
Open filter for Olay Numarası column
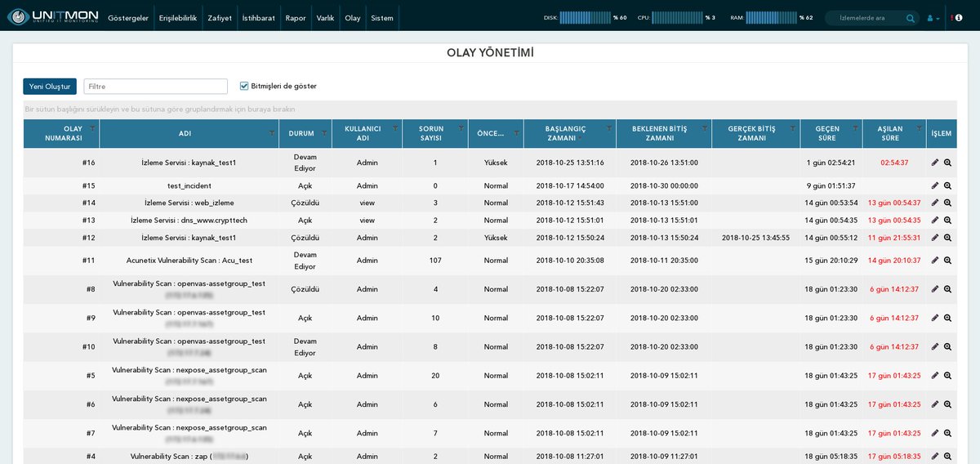92,128
